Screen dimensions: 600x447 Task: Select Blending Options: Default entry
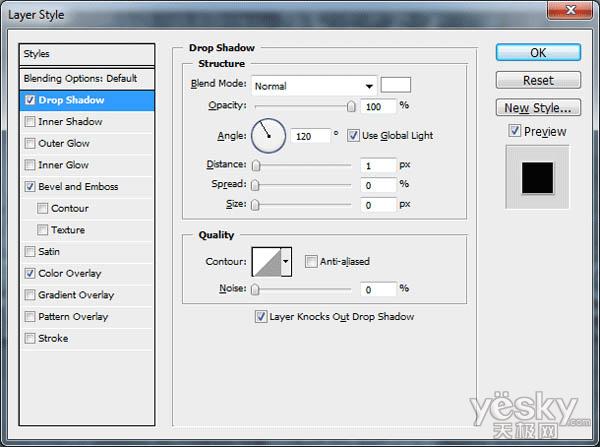click(87, 78)
